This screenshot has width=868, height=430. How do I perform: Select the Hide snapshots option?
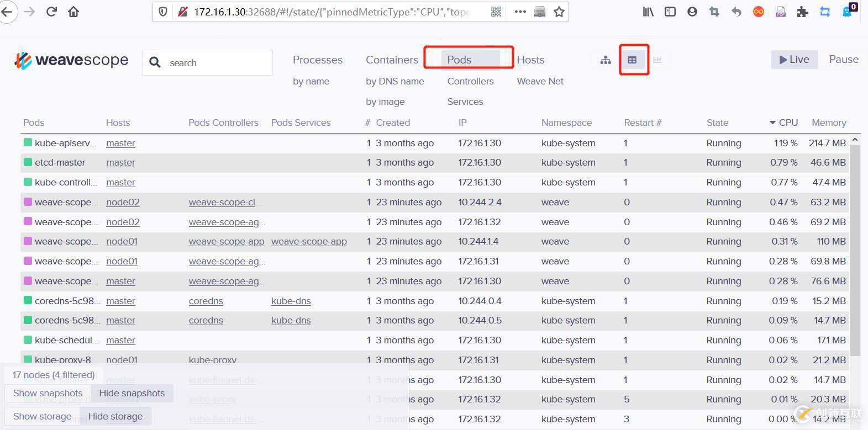(x=131, y=393)
